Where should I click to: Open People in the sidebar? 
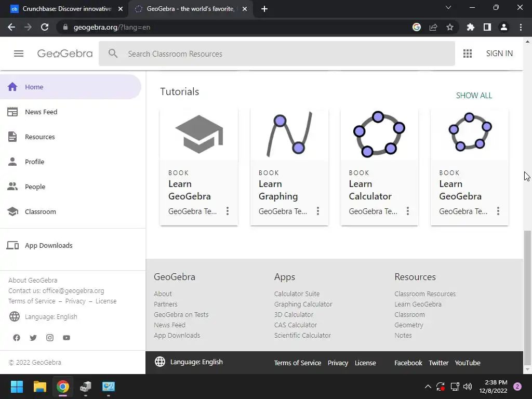[35, 187]
